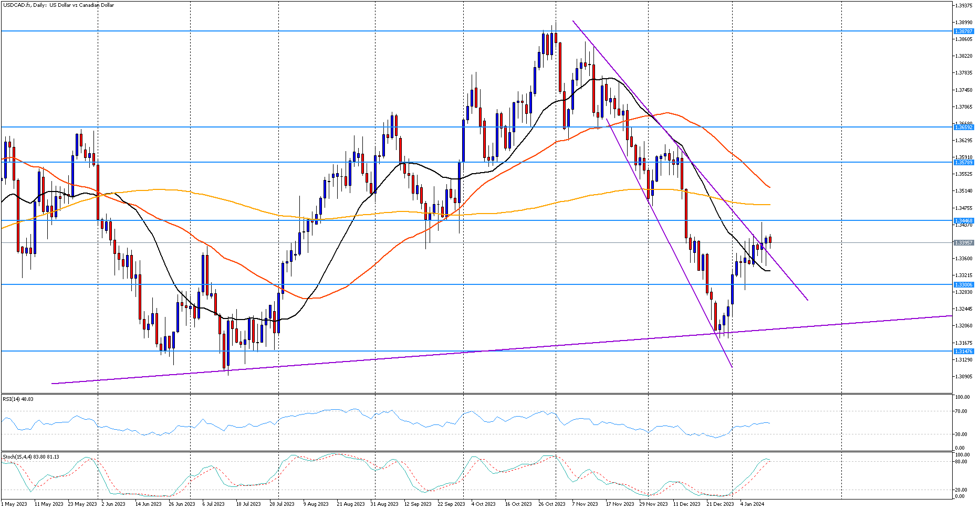The height and width of the screenshot is (510, 980).
Task: Click the 1.35789 resistance level price tag
Action: [963, 163]
